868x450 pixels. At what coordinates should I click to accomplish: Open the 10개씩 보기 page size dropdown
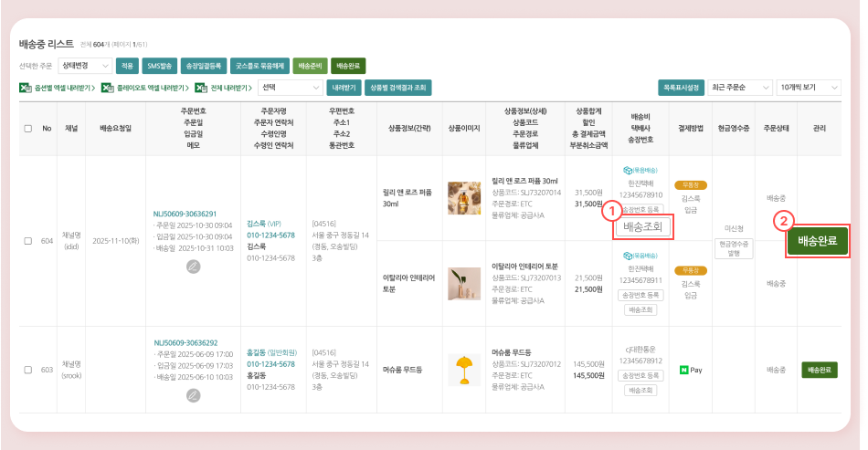[x=810, y=88]
